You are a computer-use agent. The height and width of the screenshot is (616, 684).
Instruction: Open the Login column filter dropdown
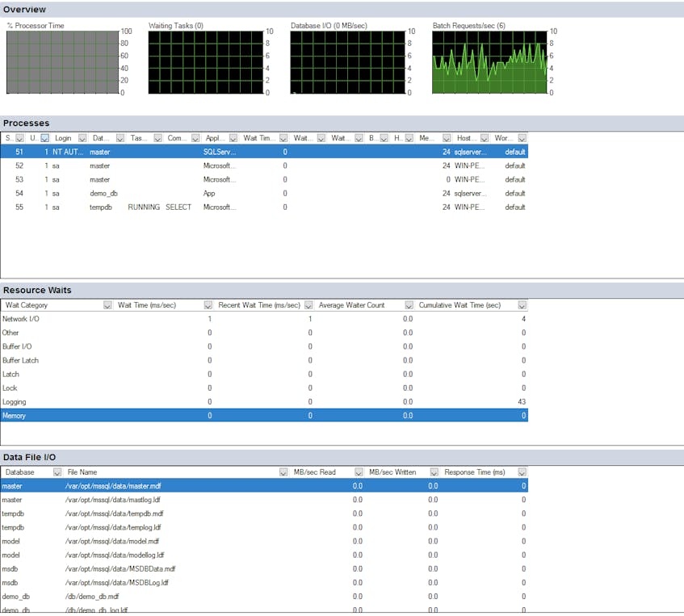point(82,138)
